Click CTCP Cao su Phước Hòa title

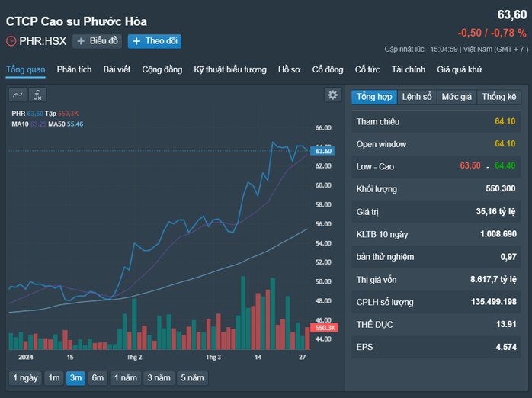(76, 21)
